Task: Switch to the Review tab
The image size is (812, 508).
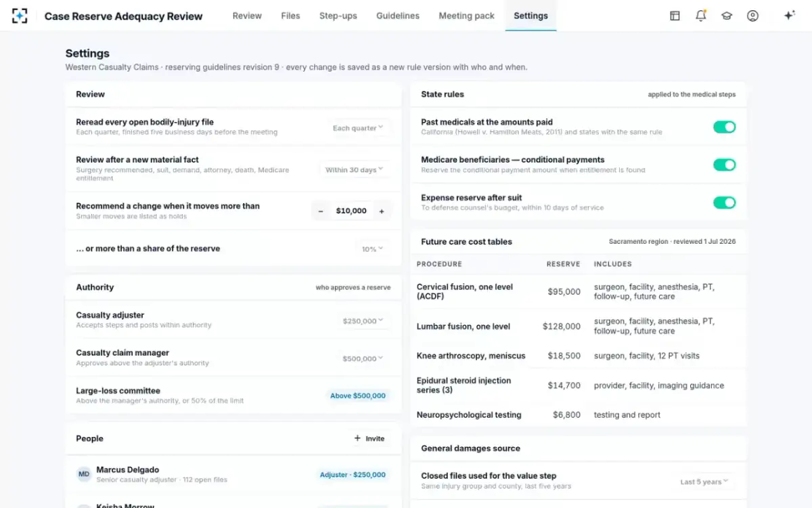Action: (247, 16)
